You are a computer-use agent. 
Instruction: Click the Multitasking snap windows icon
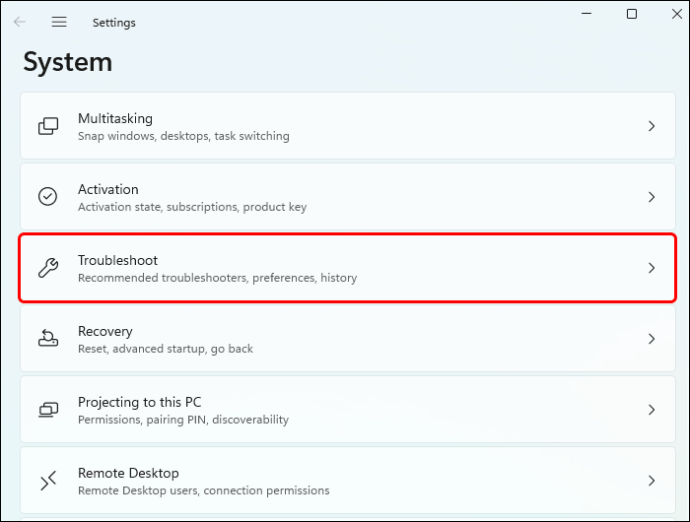[48, 126]
